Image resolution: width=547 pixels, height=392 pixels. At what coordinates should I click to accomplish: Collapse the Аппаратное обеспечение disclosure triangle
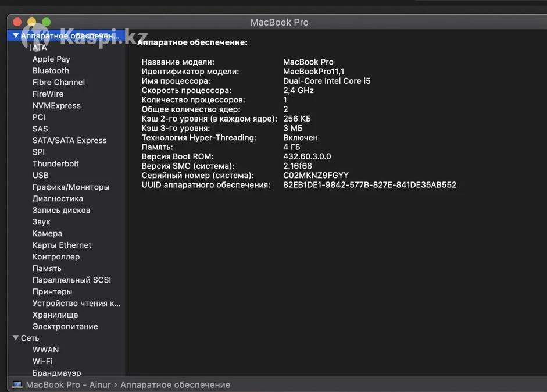[16, 36]
